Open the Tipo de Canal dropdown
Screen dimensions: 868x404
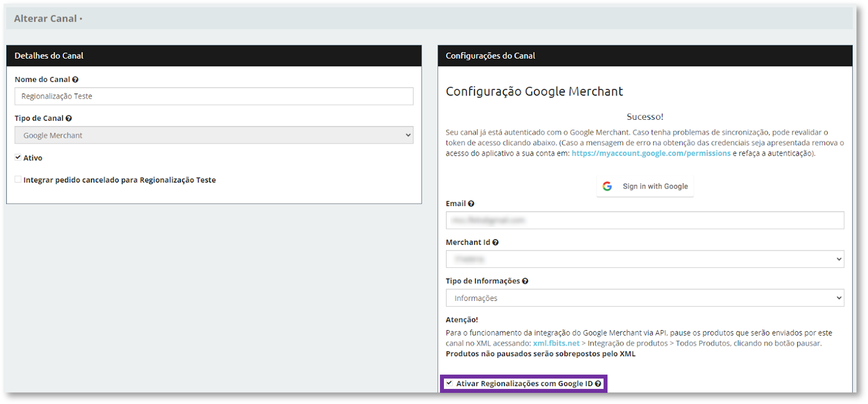(214, 135)
